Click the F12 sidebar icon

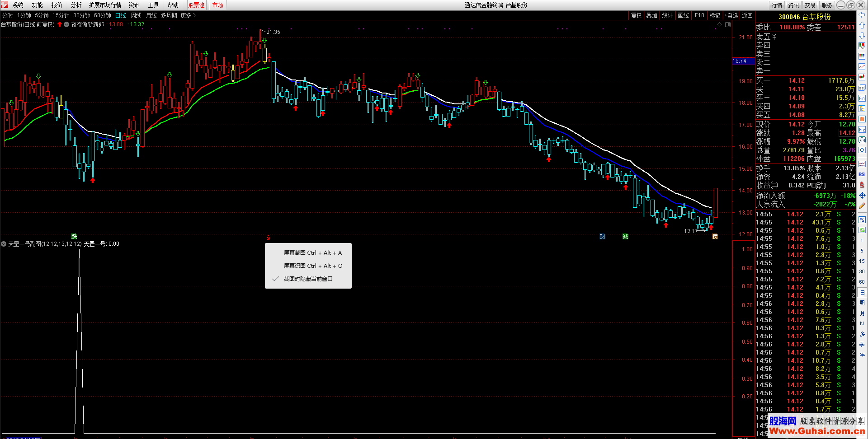point(862,129)
